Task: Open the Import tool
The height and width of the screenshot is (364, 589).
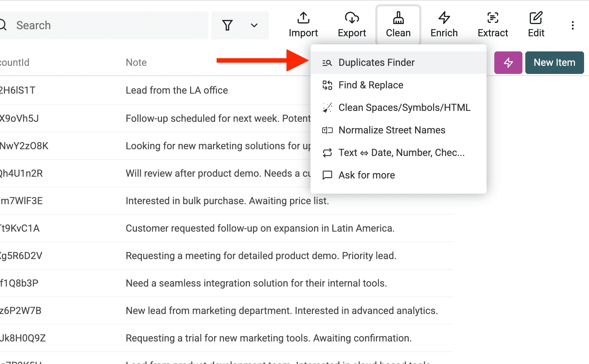Action: (x=303, y=24)
